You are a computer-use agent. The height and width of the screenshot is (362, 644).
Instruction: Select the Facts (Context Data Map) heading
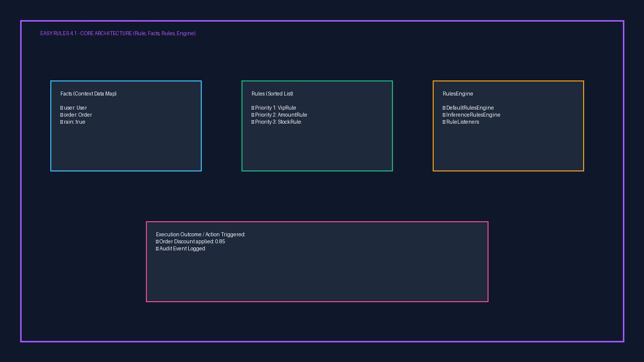[89, 94]
